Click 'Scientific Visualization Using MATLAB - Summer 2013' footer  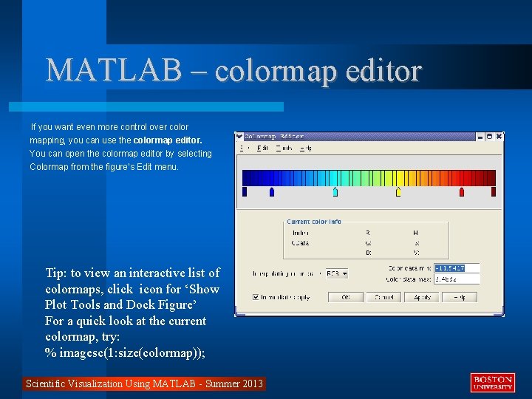(145, 383)
